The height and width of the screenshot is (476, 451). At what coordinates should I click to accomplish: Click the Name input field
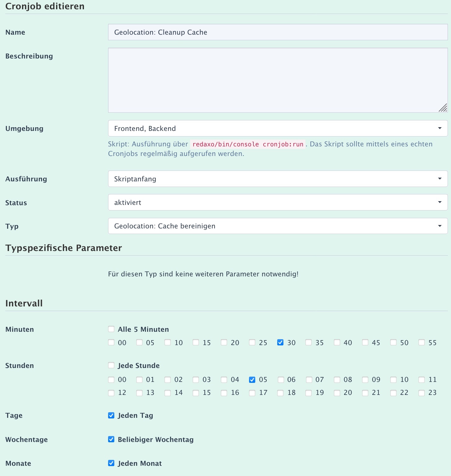278,32
